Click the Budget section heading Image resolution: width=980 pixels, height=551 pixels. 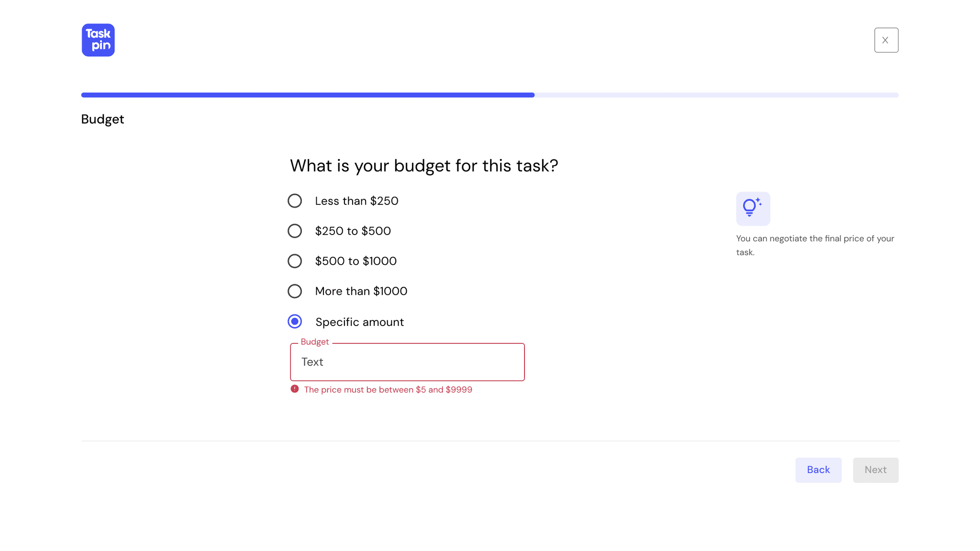tap(102, 119)
